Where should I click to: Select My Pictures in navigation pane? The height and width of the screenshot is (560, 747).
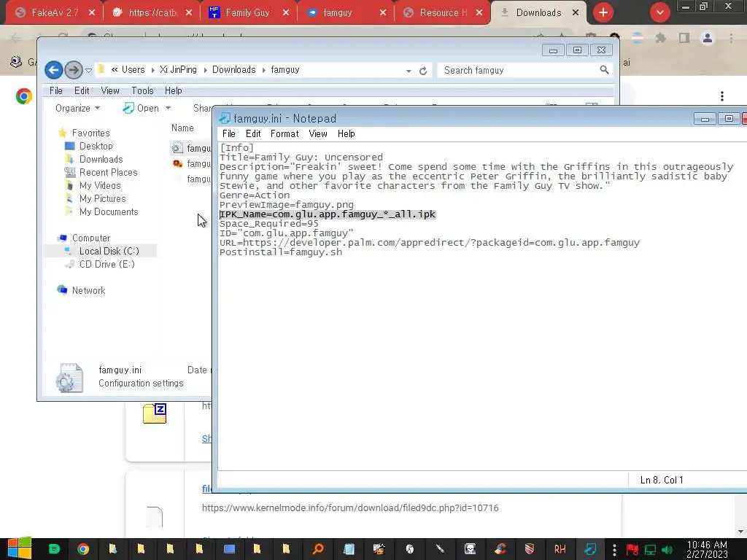click(102, 198)
